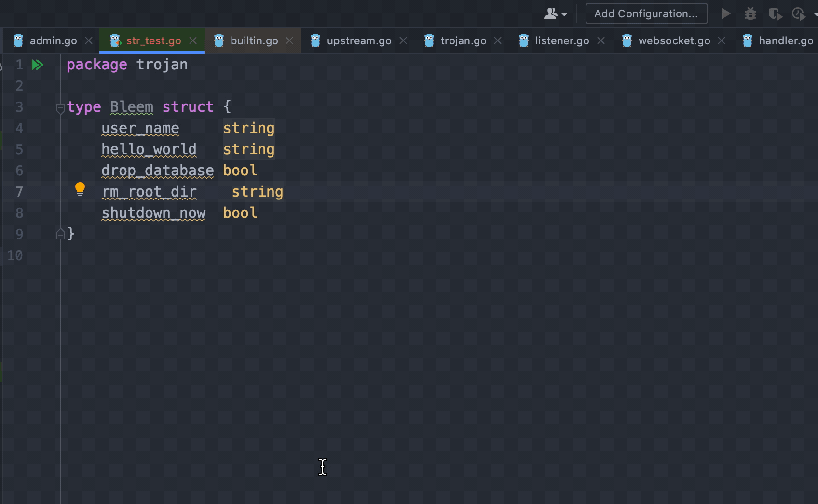Click the Go gopher icon on admin.go

tap(18, 41)
